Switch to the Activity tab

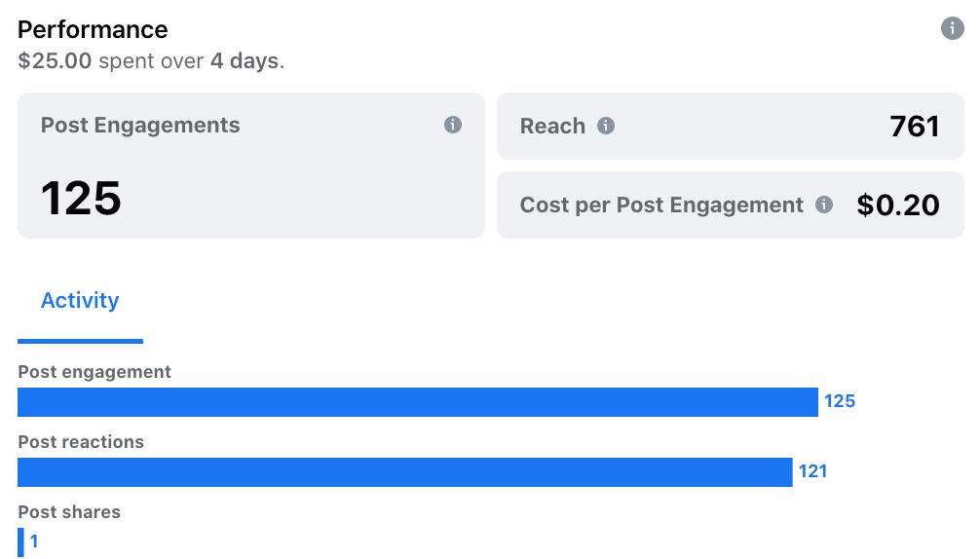click(x=80, y=301)
